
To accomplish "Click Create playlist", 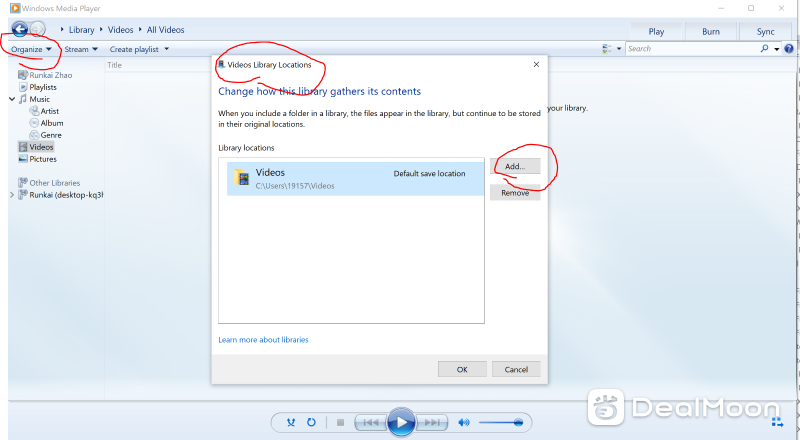I will [x=134, y=49].
